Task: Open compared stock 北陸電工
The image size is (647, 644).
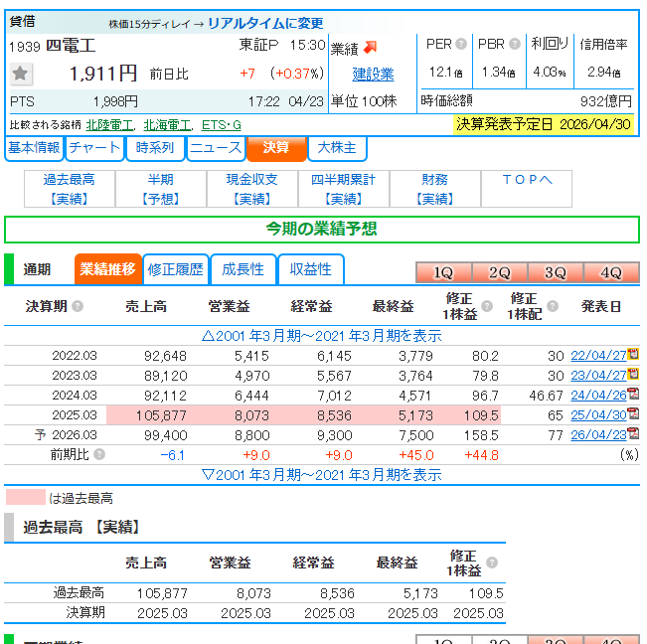Action: coord(109,125)
